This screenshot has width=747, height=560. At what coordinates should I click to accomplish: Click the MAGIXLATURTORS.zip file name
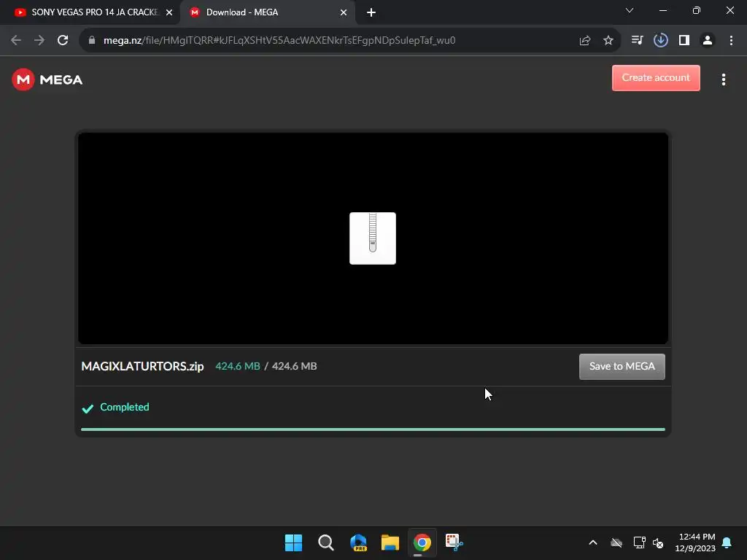pyautogui.click(x=142, y=366)
